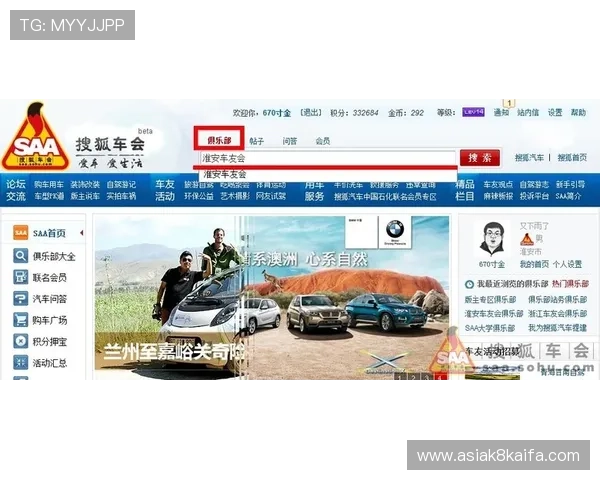The height and width of the screenshot is (480, 600).
Task: Open 搜狐汽车中国石化联名会员专区 link
Action: click(x=385, y=197)
